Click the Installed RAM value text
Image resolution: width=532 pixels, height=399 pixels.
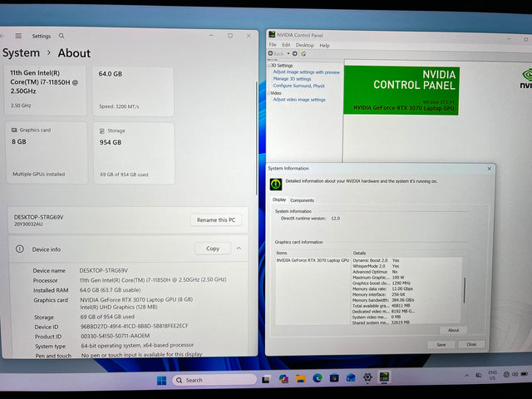tap(110, 290)
